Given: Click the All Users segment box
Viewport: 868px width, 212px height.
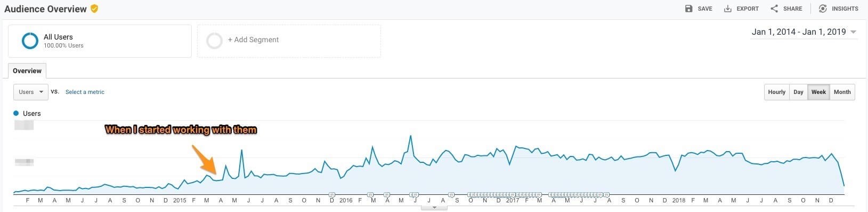Looking at the screenshot, I should pyautogui.click(x=100, y=41).
